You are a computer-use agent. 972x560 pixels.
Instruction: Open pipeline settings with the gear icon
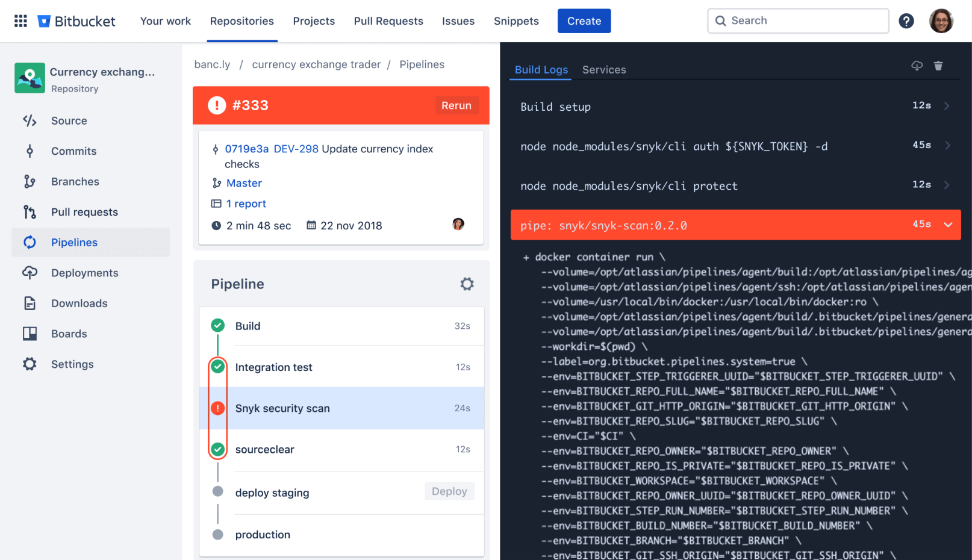tap(467, 284)
